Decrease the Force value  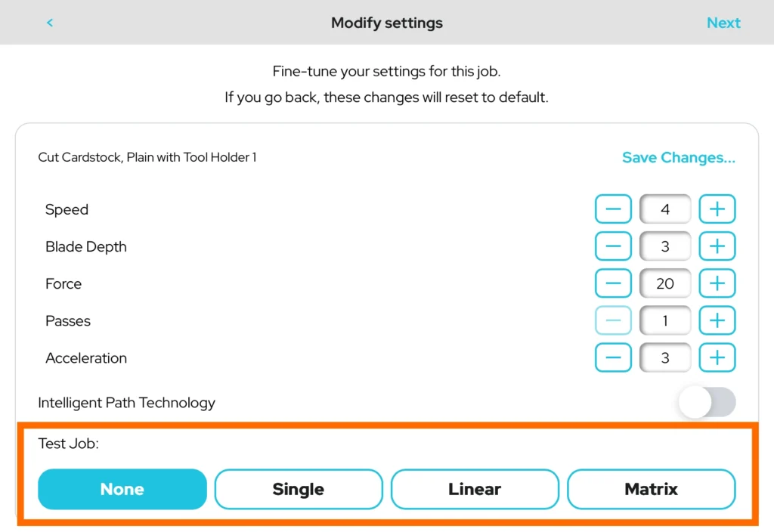[613, 283]
